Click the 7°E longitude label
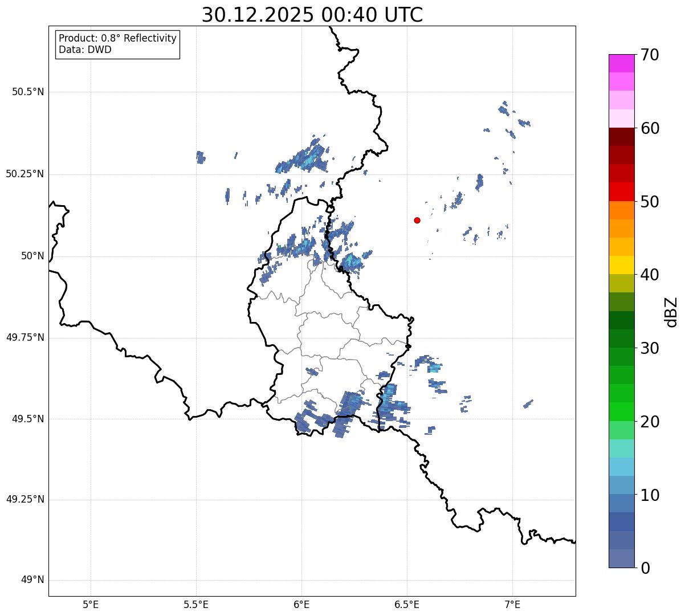Viewport: 685px width, 616px height. pyautogui.click(x=512, y=605)
